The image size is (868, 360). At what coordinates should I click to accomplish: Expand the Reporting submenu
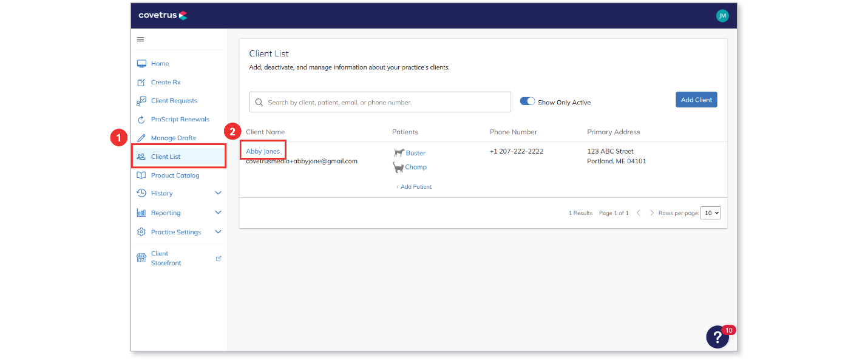click(x=219, y=212)
